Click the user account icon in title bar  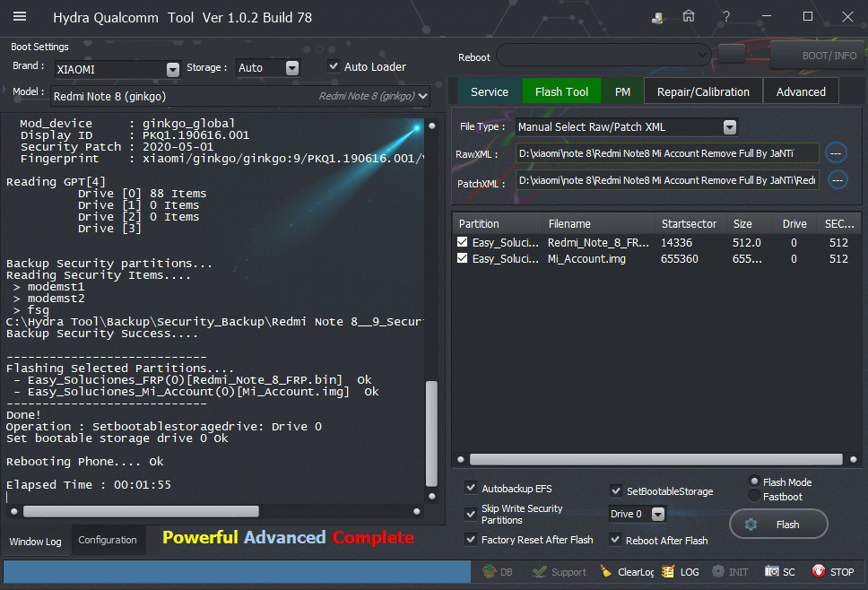pos(657,18)
